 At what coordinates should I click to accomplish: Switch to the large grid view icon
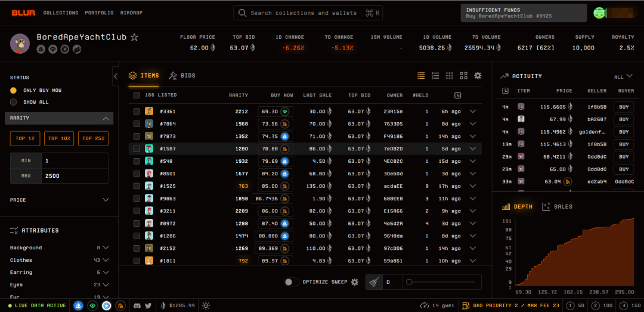click(464, 76)
